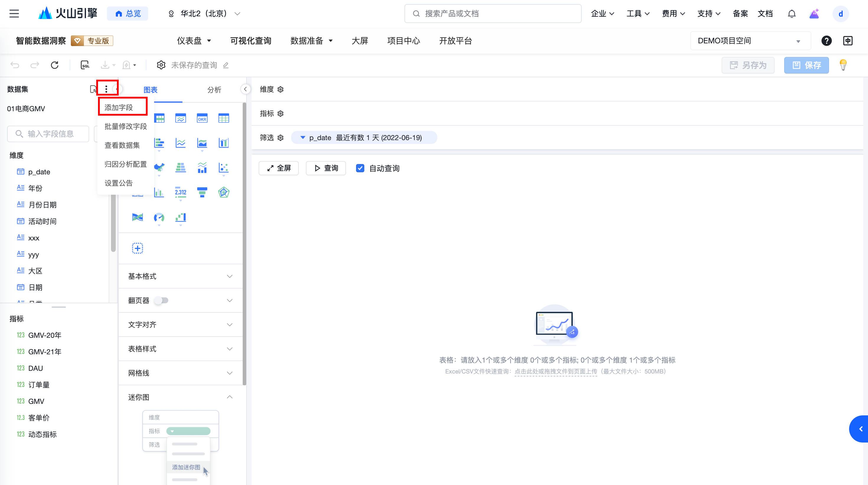Toggle the 翻页器 switch
868x485 pixels.
point(161,300)
